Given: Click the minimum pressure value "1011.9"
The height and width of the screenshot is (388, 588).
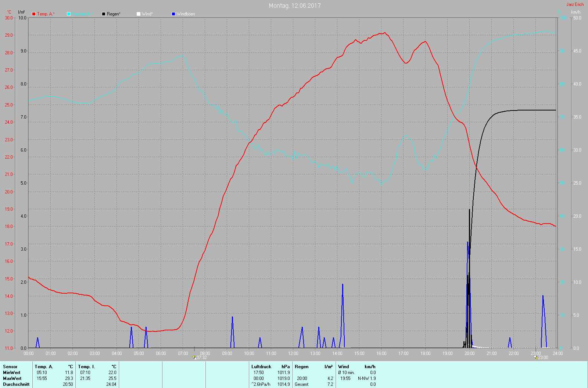Looking at the screenshot, I should [x=284, y=373].
